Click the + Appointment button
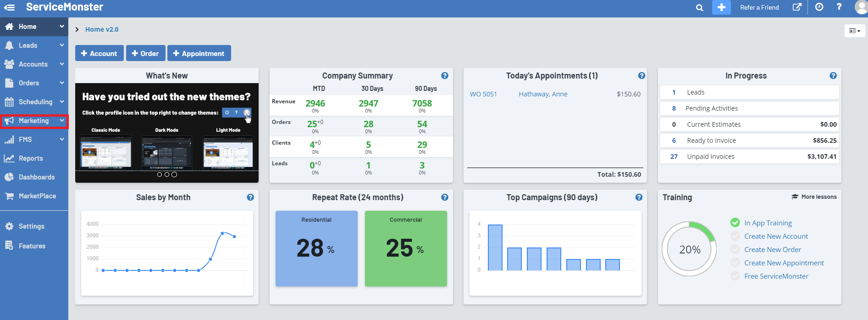This screenshot has height=320, width=868. (x=199, y=53)
